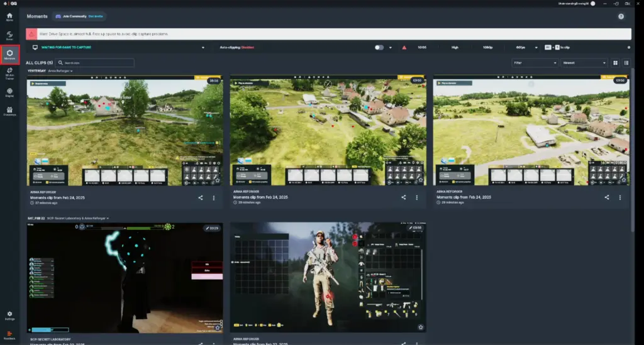The image size is (644, 345).
Task: Share the clip from 27 minutes ago
Action: click(x=201, y=198)
